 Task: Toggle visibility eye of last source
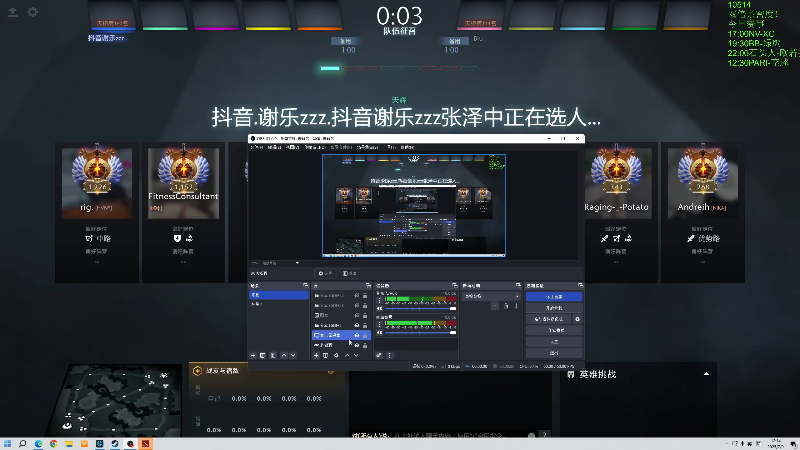pos(357,345)
